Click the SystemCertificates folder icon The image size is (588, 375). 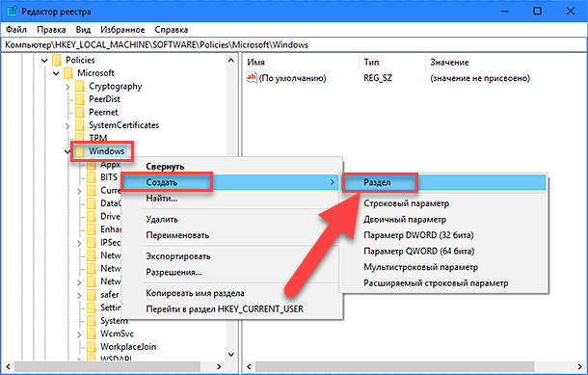(80, 125)
